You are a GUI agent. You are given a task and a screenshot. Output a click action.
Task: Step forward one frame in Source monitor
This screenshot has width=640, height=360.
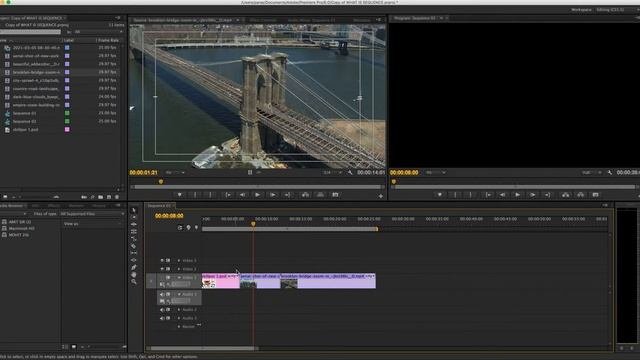(x=273, y=195)
